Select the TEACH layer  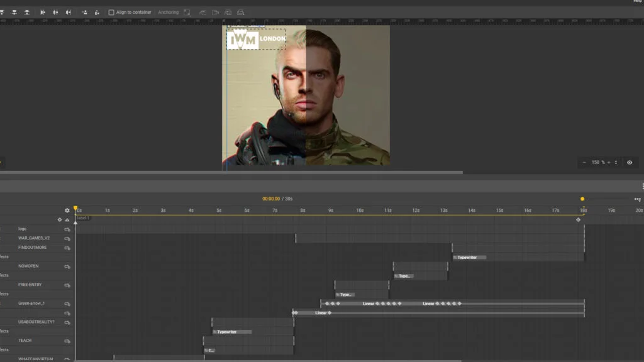tap(25, 341)
